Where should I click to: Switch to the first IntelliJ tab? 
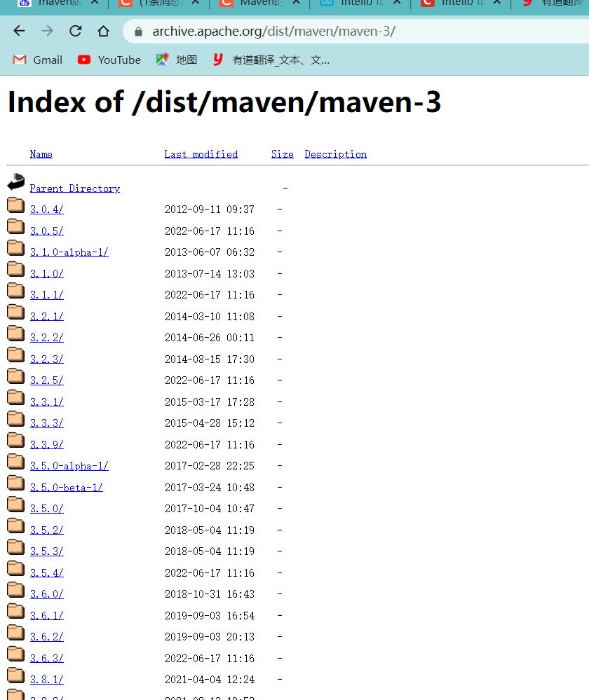[353, 4]
